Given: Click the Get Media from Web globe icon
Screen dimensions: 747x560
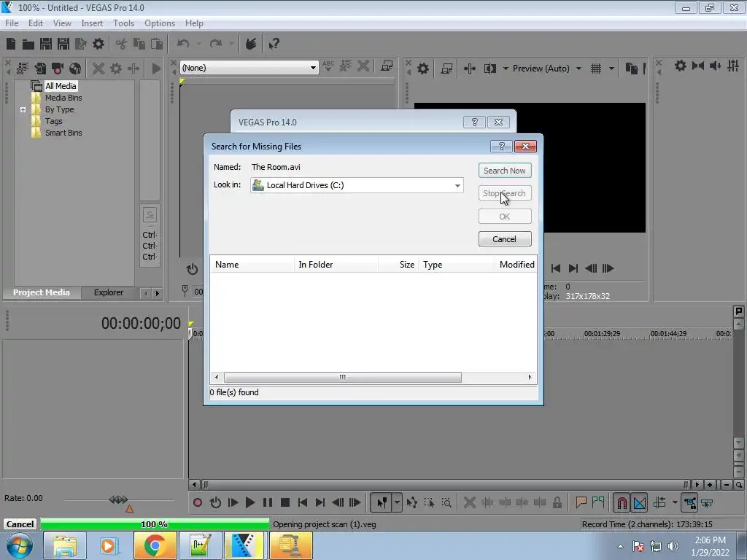Looking at the screenshot, I should (x=75, y=68).
